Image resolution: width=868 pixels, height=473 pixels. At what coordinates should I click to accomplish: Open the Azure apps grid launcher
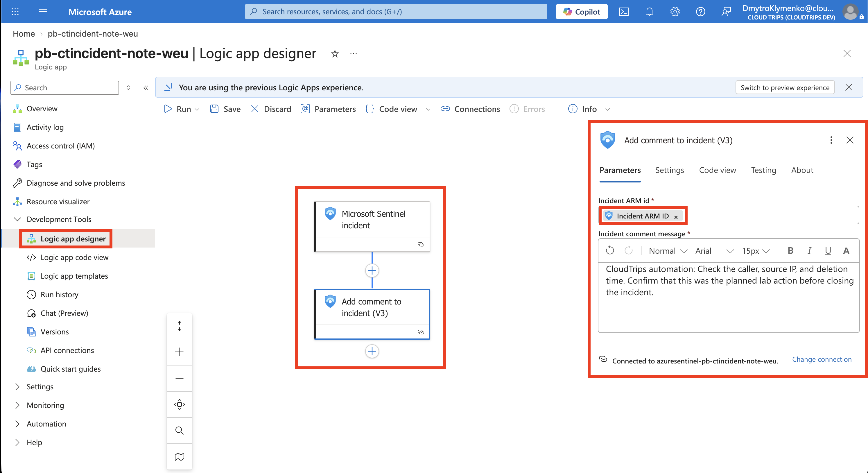click(15, 12)
